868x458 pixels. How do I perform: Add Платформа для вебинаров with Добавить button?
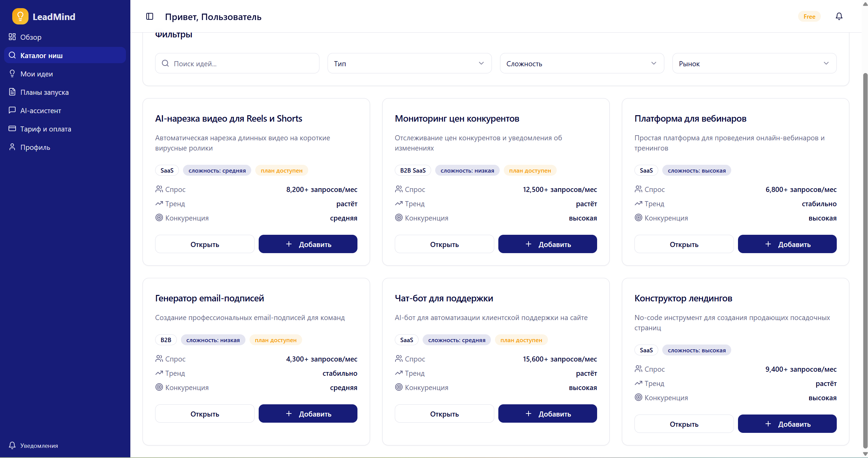coord(787,244)
